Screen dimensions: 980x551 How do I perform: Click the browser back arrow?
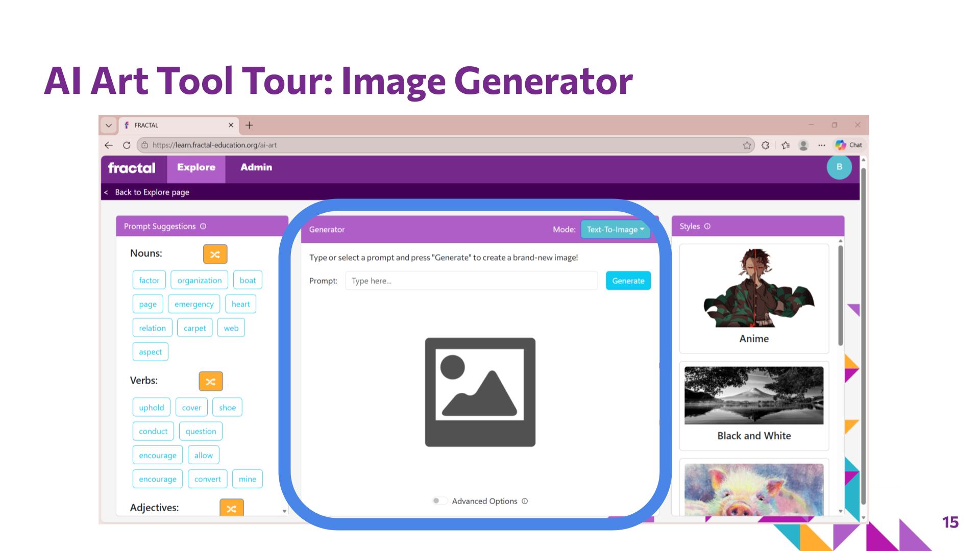pos(109,145)
